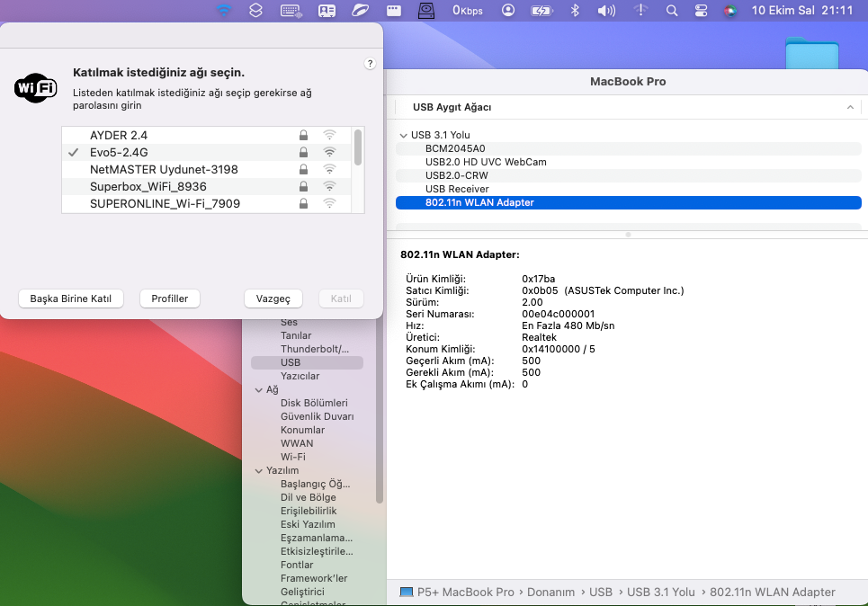Open Thunderbolt in the sidebar
This screenshot has height=606, width=868.
tap(315, 349)
